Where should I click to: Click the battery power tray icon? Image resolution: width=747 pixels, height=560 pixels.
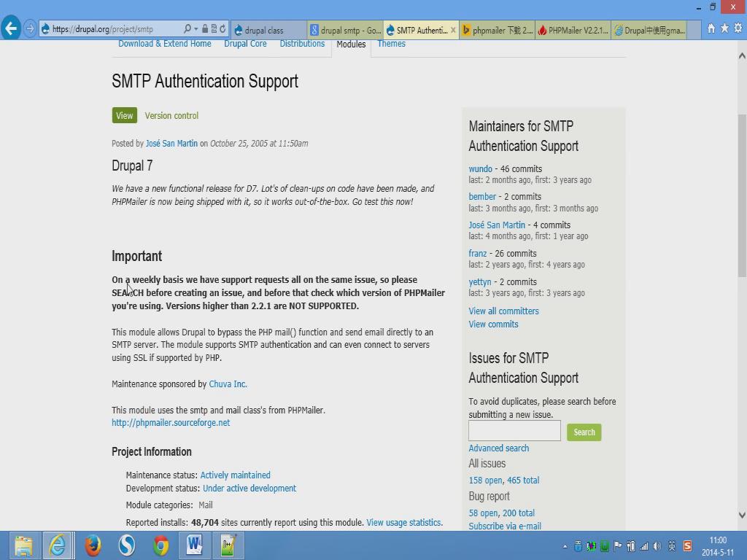click(x=631, y=546)
